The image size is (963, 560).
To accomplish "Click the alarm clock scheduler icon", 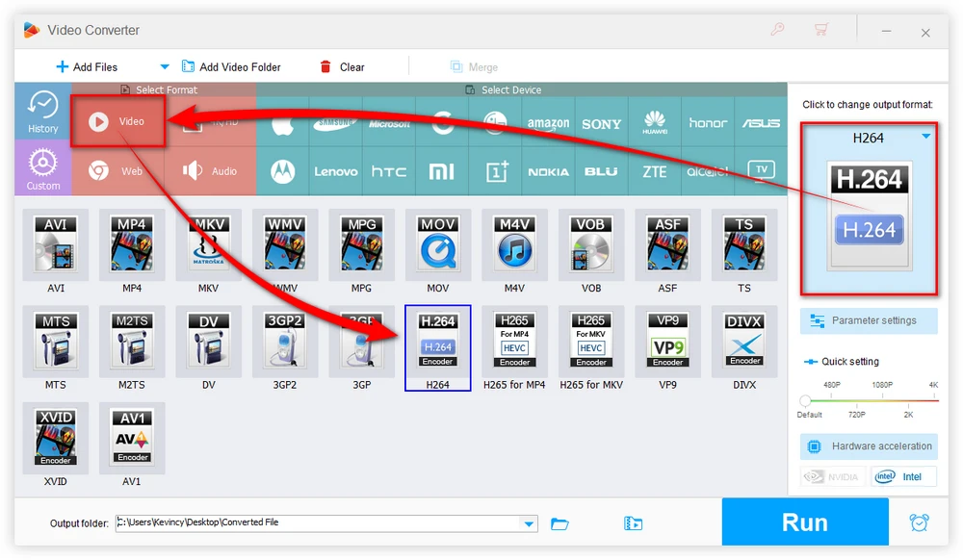I will 919,522.
